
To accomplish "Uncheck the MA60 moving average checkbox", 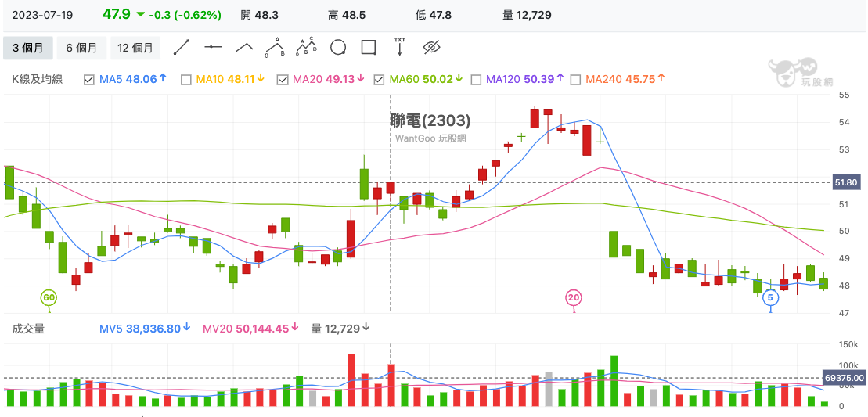I will coord(379,80).
